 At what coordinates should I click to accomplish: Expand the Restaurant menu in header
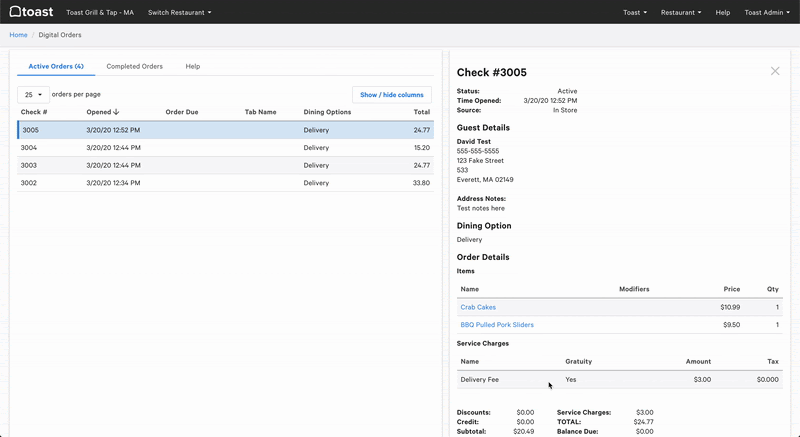point(681,12)
